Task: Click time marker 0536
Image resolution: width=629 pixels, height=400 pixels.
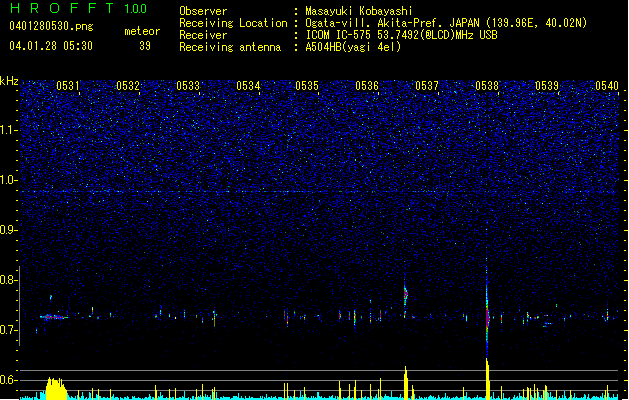Action: coord(367,86)
